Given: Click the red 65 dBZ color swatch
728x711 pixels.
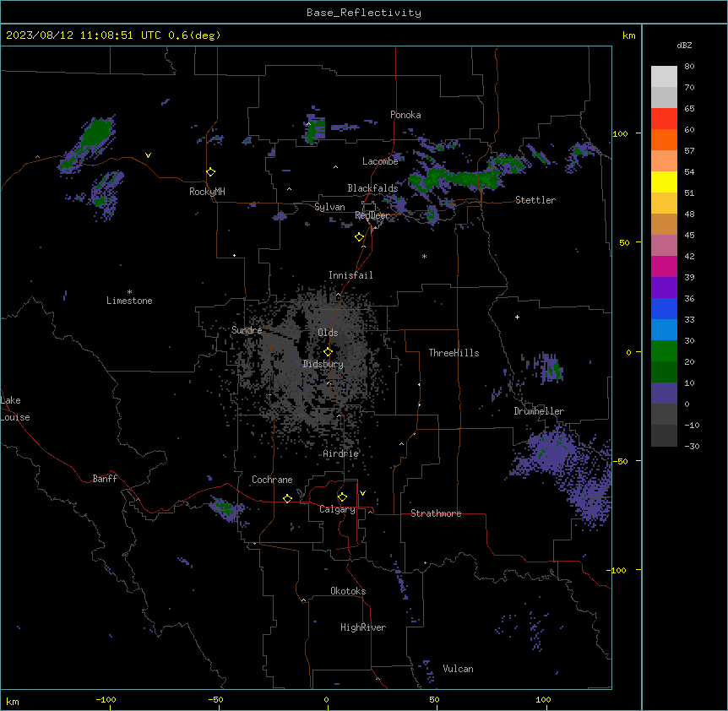Looking at the screenshot, I should [664, 118].
